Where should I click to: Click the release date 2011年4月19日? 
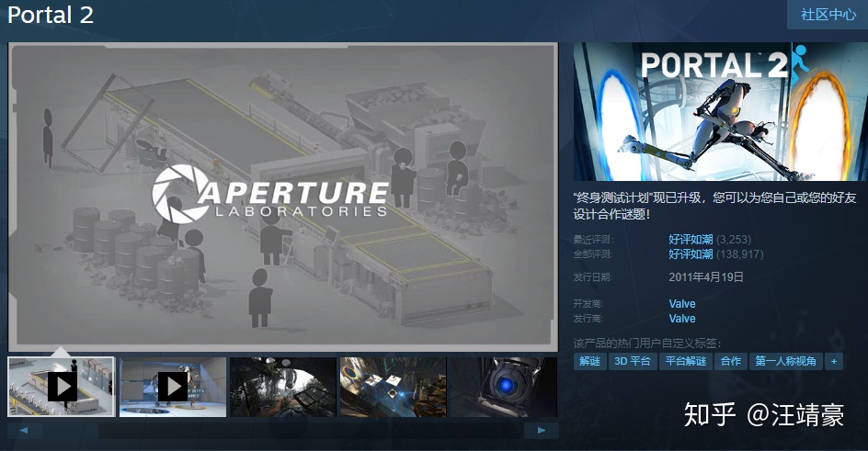click(x=706, y=276)
